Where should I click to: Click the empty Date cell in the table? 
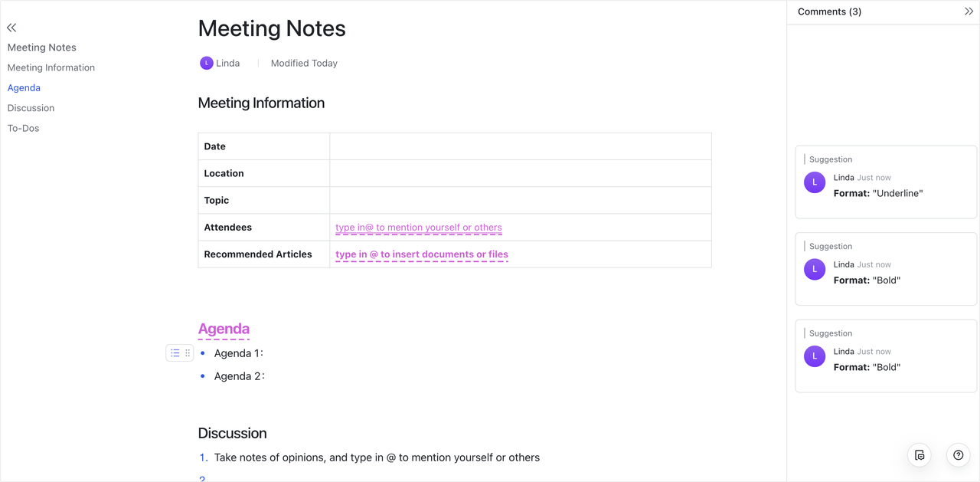520,146
